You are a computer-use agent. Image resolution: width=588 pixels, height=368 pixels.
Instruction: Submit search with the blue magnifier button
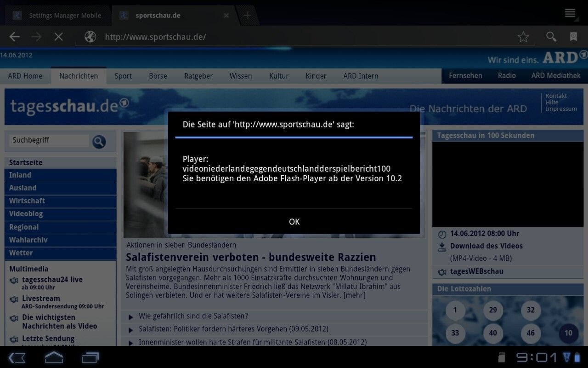99,141
